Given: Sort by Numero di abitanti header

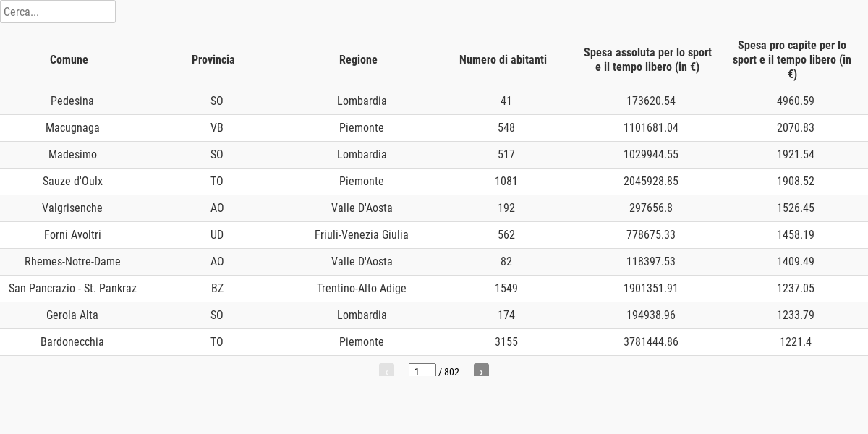Looking at the screenshot, I should [x=503, y=60].
